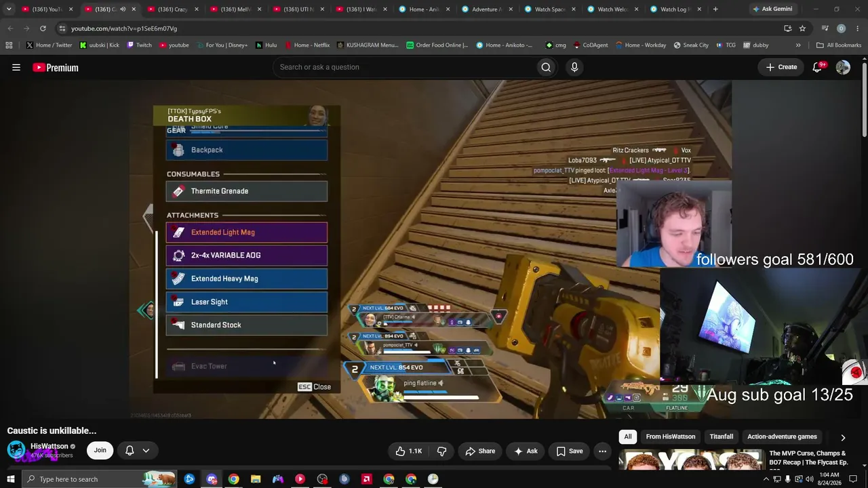View site information next to the URL
The image size is (868, 488).
click(62, 28)
